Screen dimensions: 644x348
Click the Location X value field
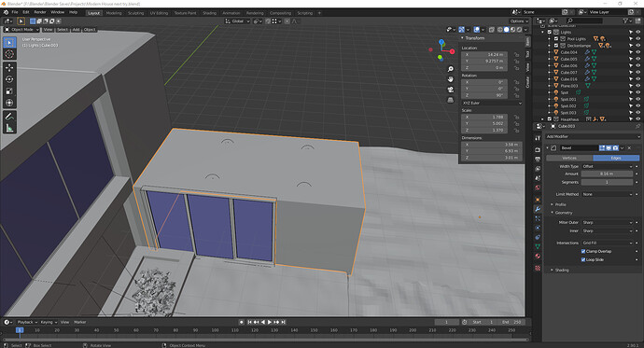click(484, 55)
